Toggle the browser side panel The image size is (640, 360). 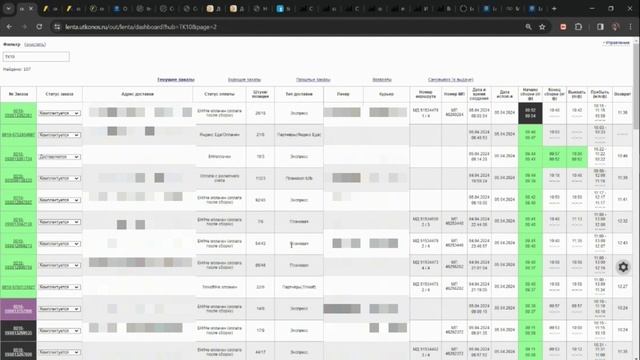(x=600, y=27)
